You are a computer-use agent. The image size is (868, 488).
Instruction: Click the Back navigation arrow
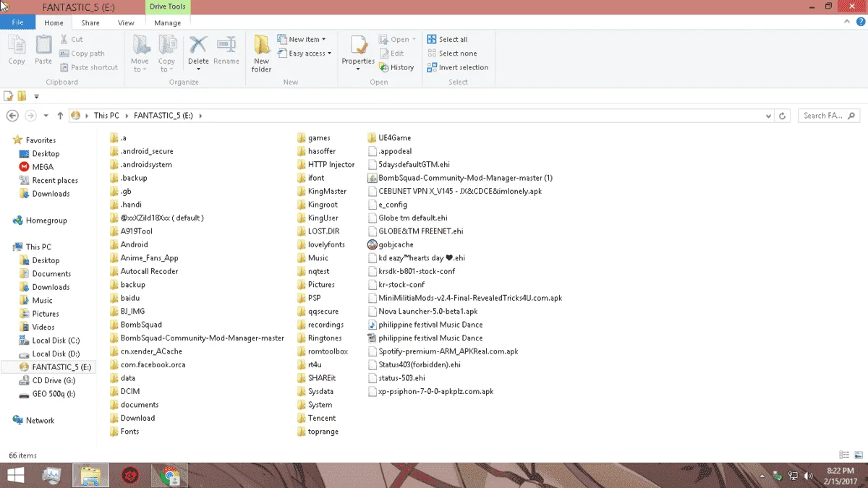click(x=12, y=116)
